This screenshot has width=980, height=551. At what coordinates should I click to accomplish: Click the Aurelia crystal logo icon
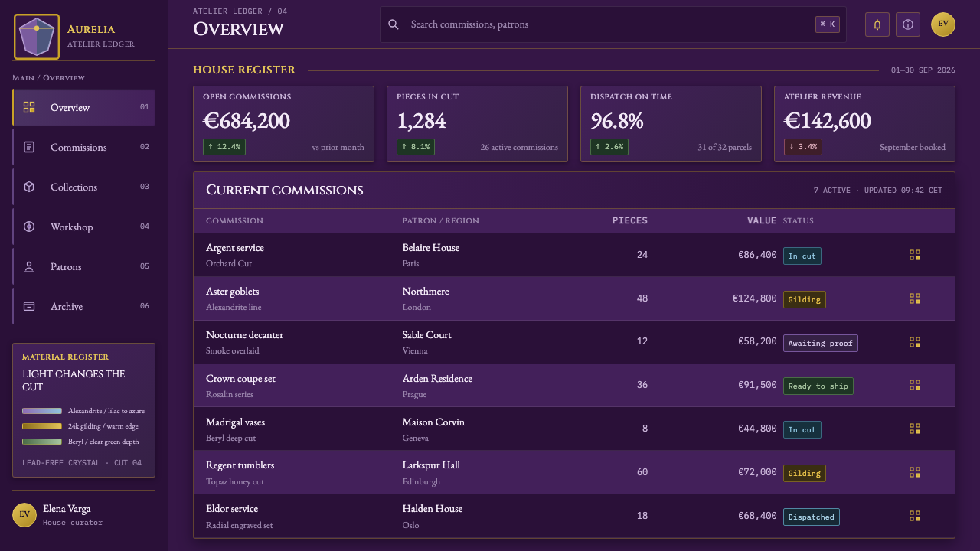(x=37, y=37)
